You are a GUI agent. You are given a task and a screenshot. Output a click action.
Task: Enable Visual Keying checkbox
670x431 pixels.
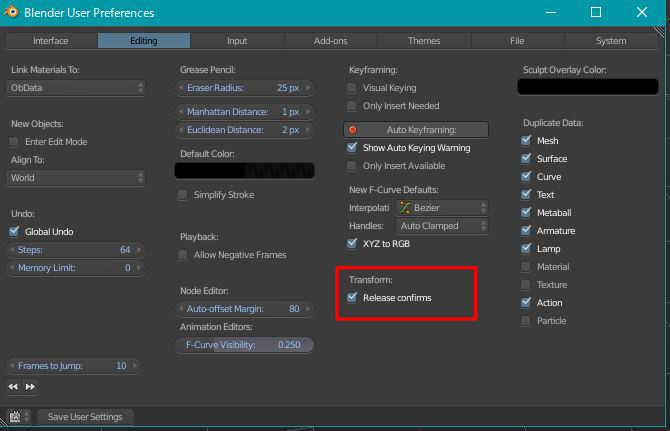click(x=352, y=88)
